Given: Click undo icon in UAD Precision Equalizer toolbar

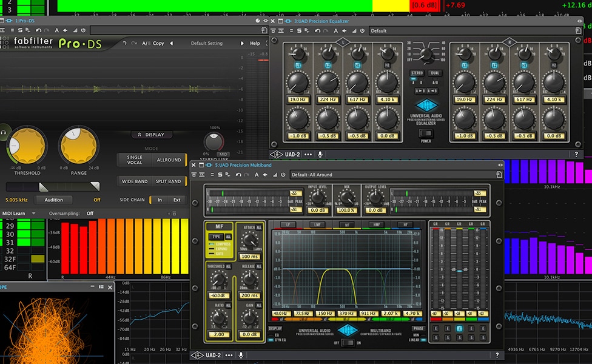Looking at the screenshot, I should [x=317, y=30].
